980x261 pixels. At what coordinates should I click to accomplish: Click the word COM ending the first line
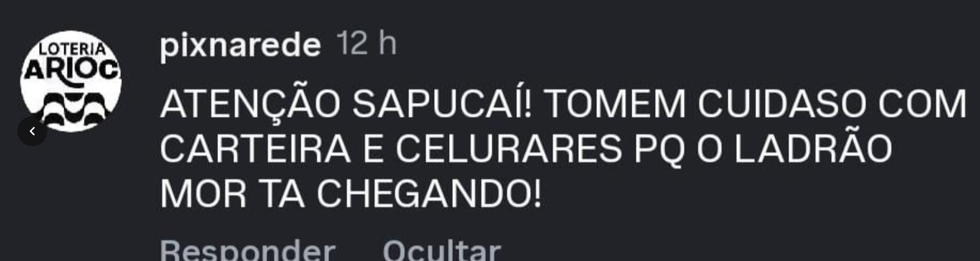coord(922,104)
